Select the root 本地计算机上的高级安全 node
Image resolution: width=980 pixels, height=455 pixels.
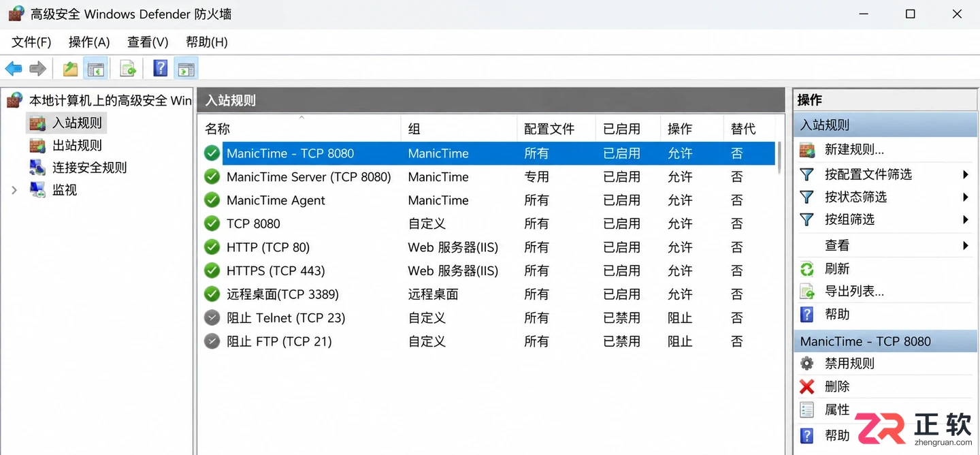tap(110, 101)
